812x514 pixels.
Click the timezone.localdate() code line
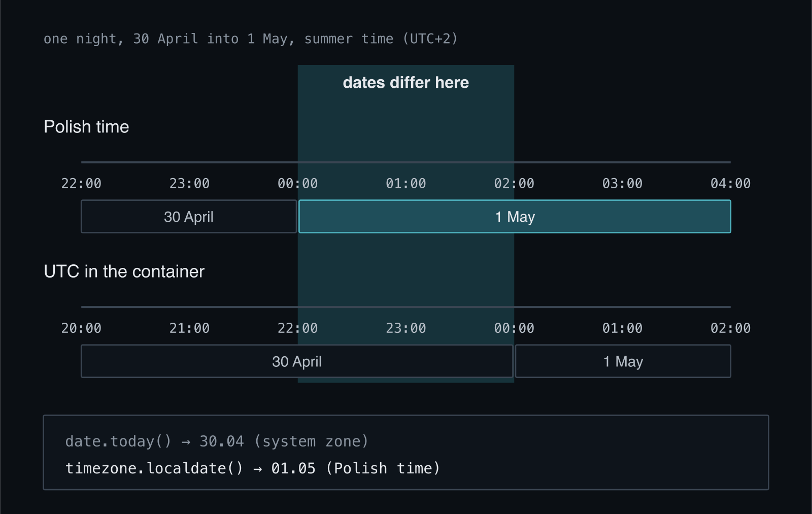253,468
